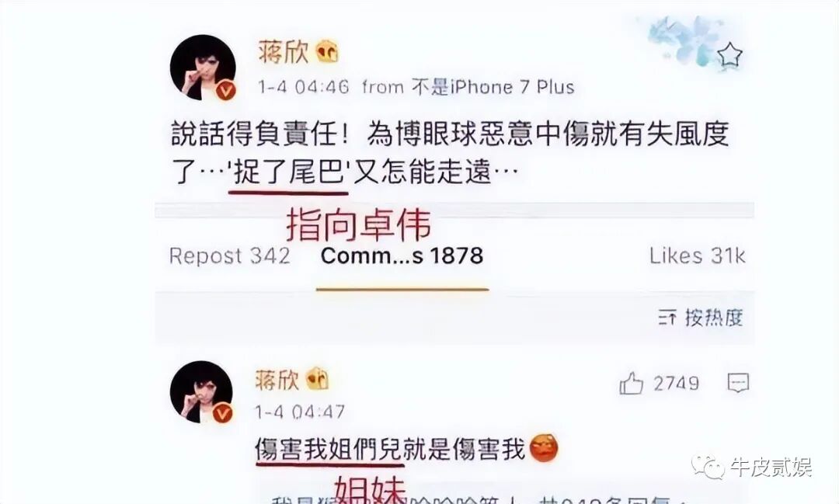Select the Comm...s 1878 tab
Screen dimensions: 839x504
tap(402, 255)
